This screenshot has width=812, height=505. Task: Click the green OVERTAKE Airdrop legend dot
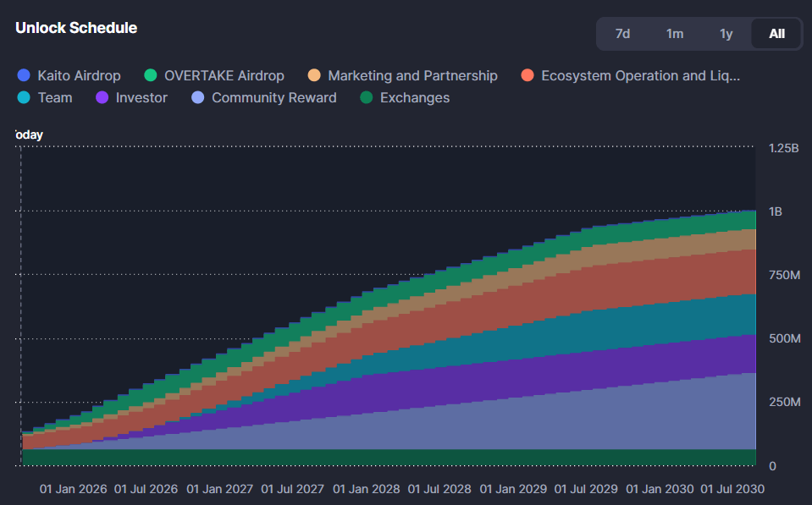pyautogui.click(x=151, y=75)
